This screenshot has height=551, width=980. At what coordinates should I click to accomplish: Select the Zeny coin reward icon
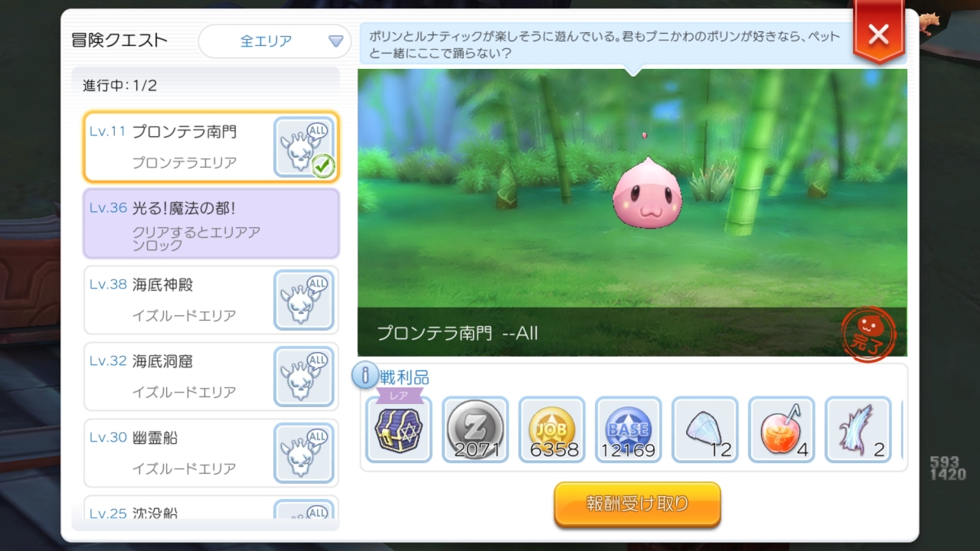click(x=475, y=429)
